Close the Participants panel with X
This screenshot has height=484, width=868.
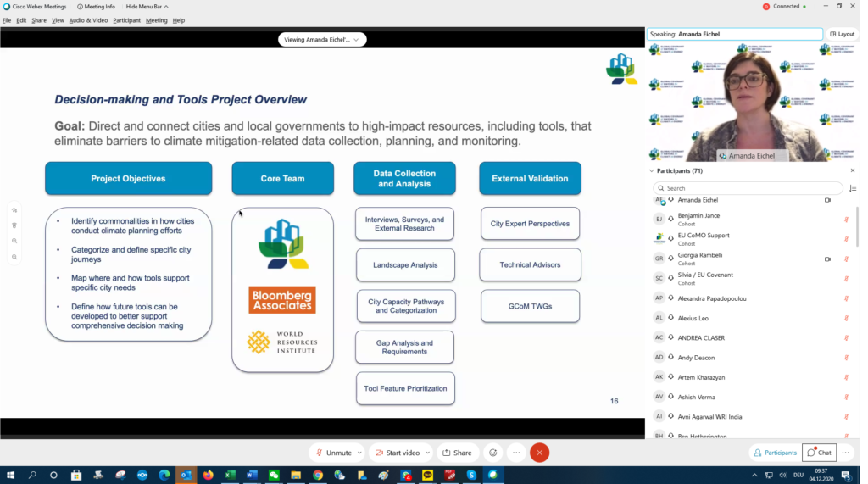[x=852, y=170]
